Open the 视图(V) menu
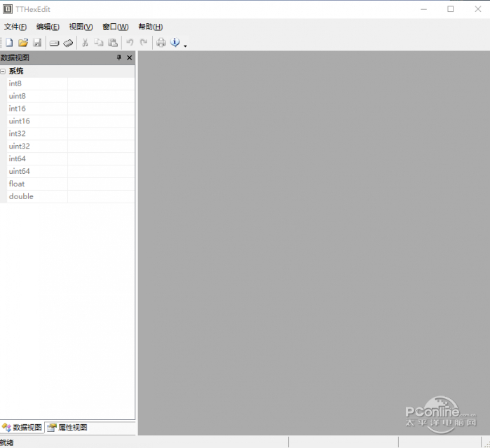 coord(81,27)
